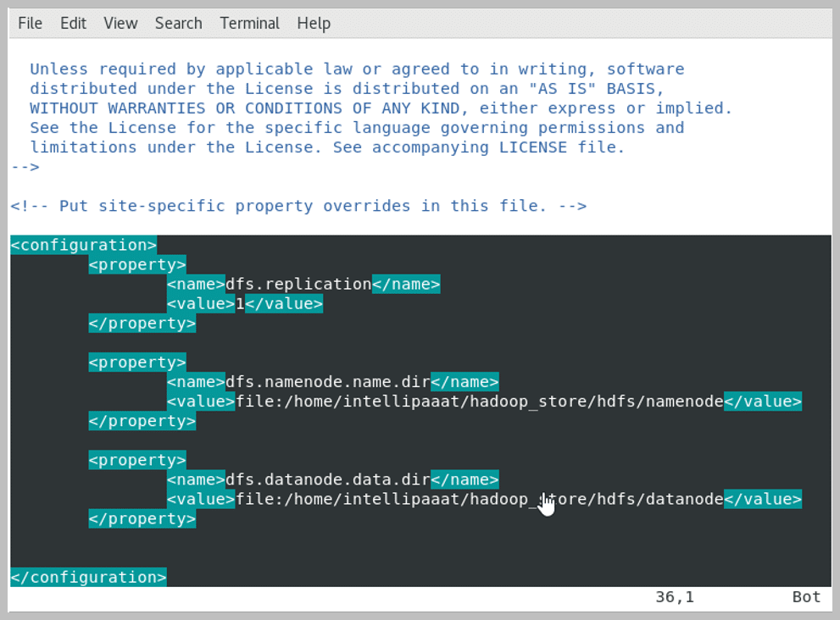Viewport: 840px width, 620px height.
Task: Click the </property> tag below the datanode value
Action: [x=142, y=519]
